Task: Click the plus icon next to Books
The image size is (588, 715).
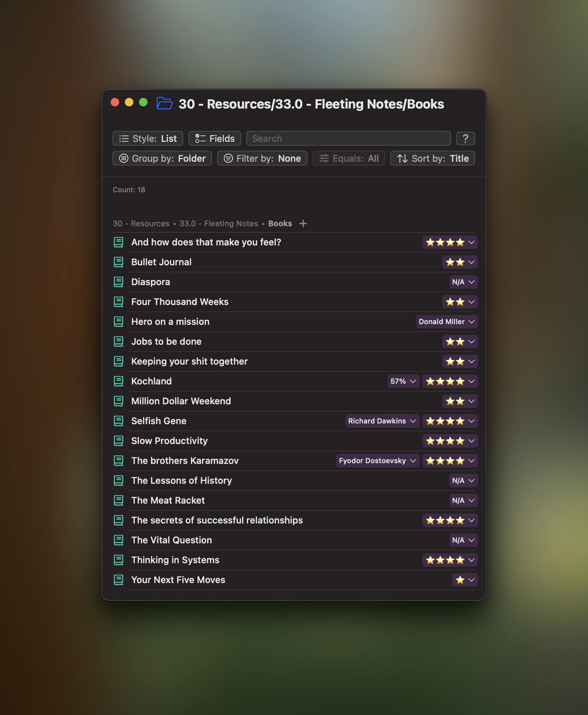Action: 303,223
